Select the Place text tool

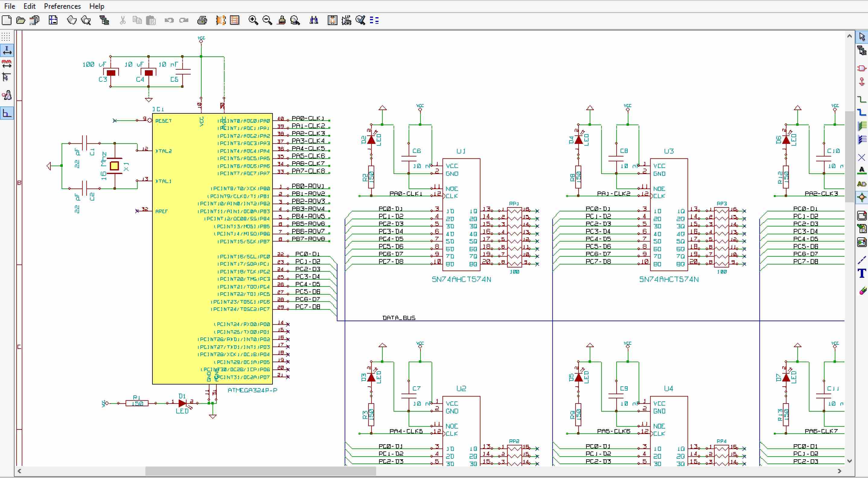tap(862, 273)
